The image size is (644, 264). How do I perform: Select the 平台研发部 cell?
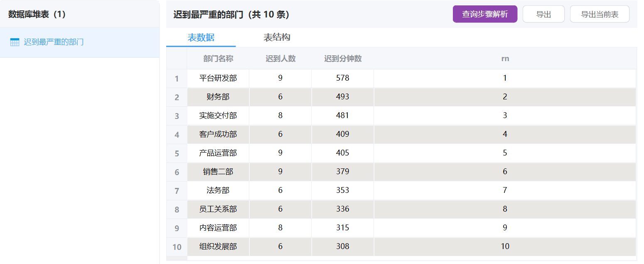tap(218, 78)
